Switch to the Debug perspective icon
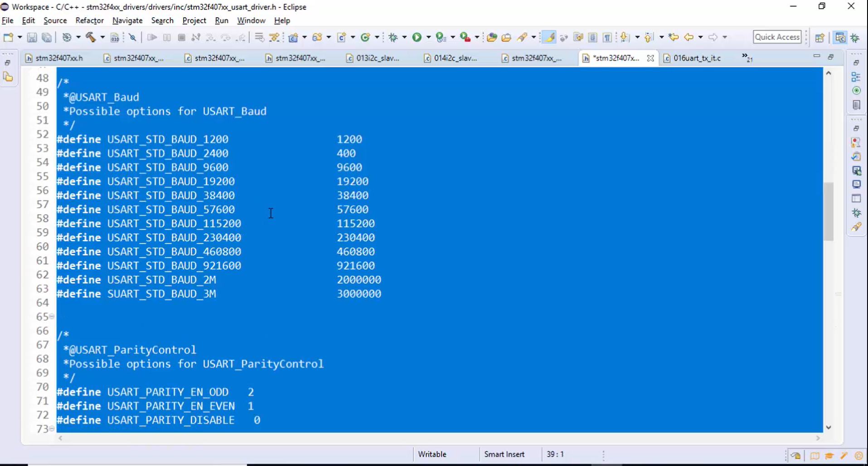 (855, 38)
